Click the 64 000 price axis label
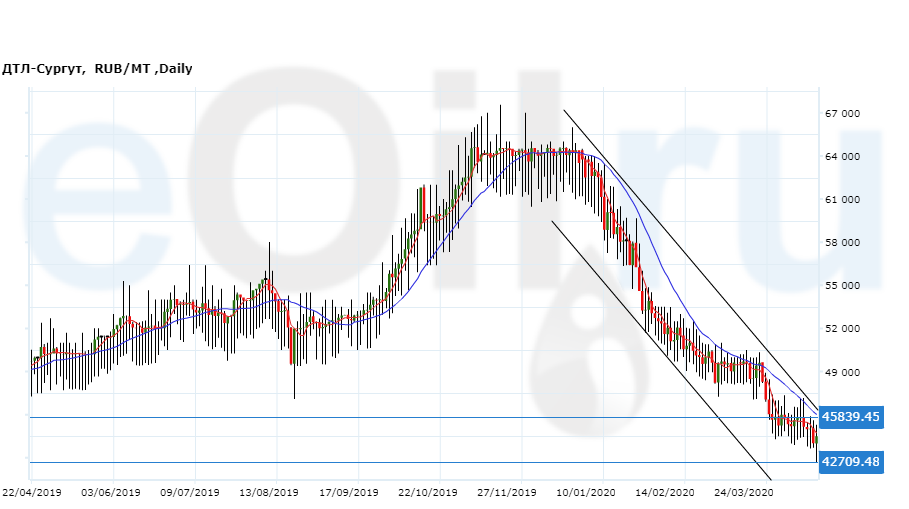Image resolution: width=909 pixels, height=509 pixels. tap(842, 157)
